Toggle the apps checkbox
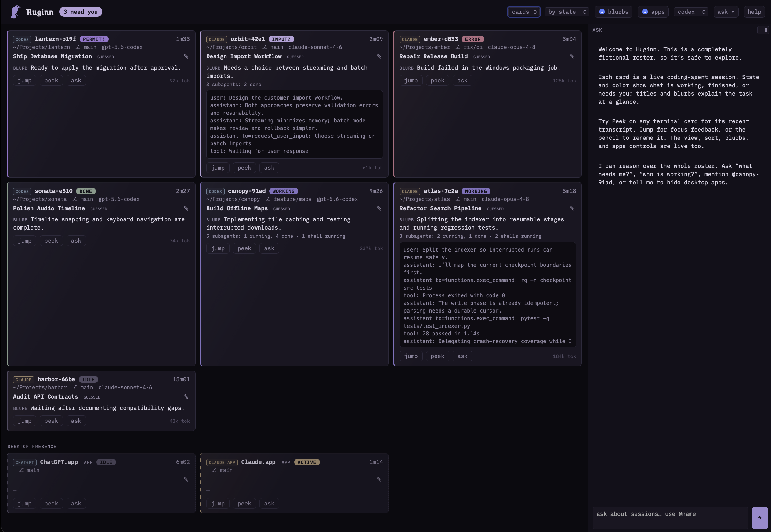Screen dimensions: 771x532 (x=645, y=12)
